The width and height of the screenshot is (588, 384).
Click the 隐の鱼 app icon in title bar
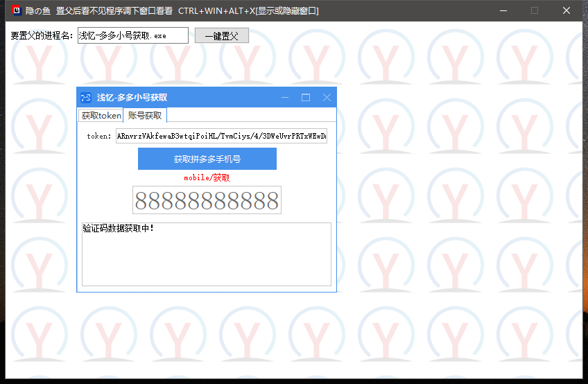click(x=16, y=10)
